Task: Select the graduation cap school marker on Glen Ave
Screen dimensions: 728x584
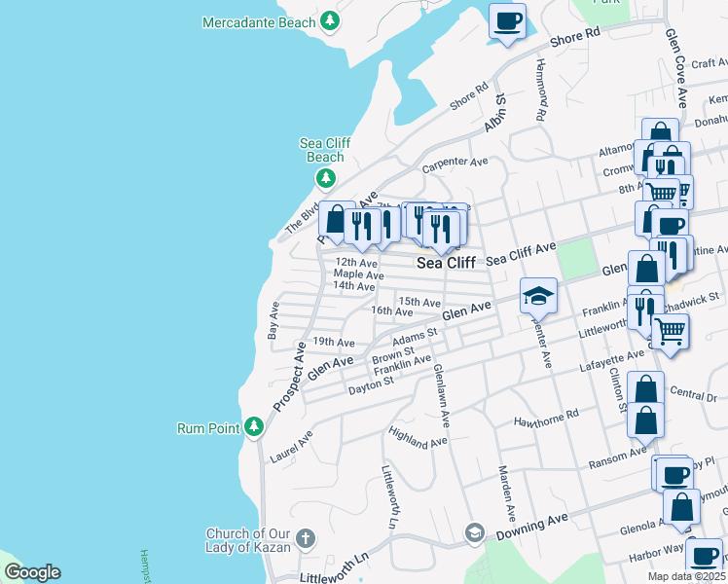Action: (538, 296)
